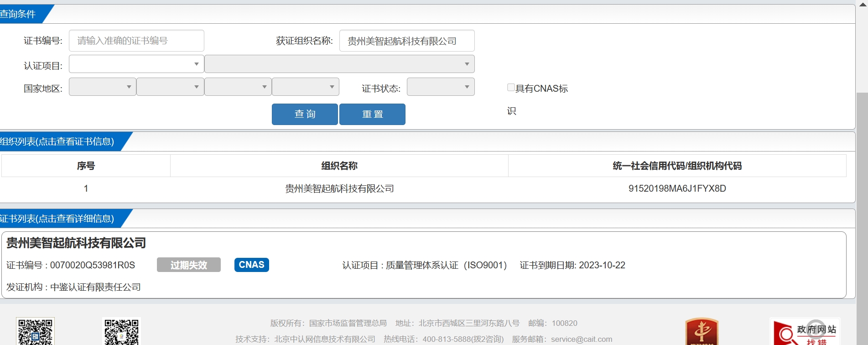Open the first 认证项目 dropdown
868x345 pixels.
pyautogui.click(x=136, y=64)
